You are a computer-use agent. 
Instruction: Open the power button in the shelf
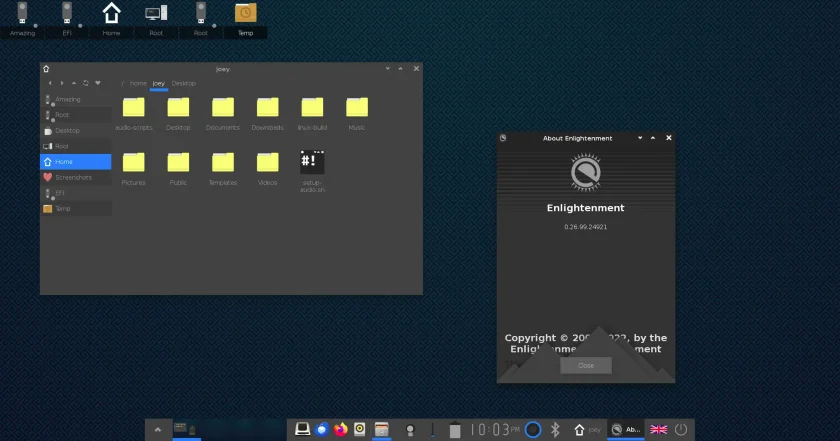pyautogui.click(x=681, y=429)
